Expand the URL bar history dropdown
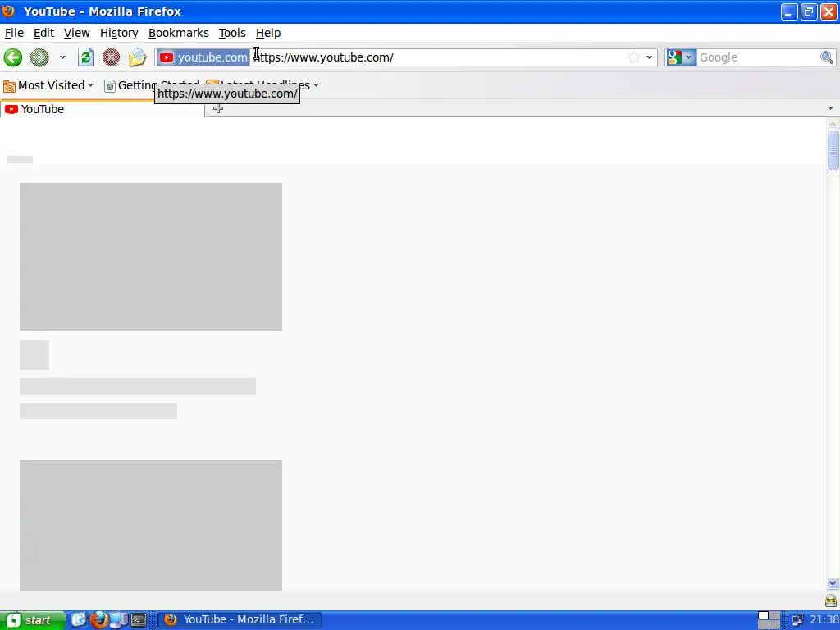 [x=650, y=57]
